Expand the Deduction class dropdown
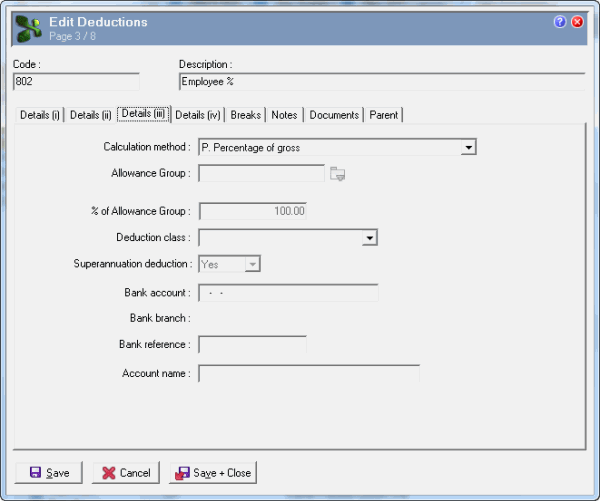 [369, 238]
